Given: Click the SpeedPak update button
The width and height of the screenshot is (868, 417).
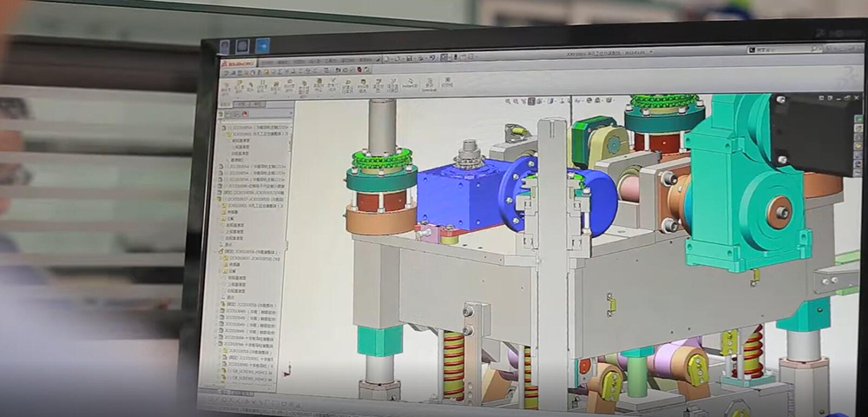Looking at the screenshot, I should [429, 84].
